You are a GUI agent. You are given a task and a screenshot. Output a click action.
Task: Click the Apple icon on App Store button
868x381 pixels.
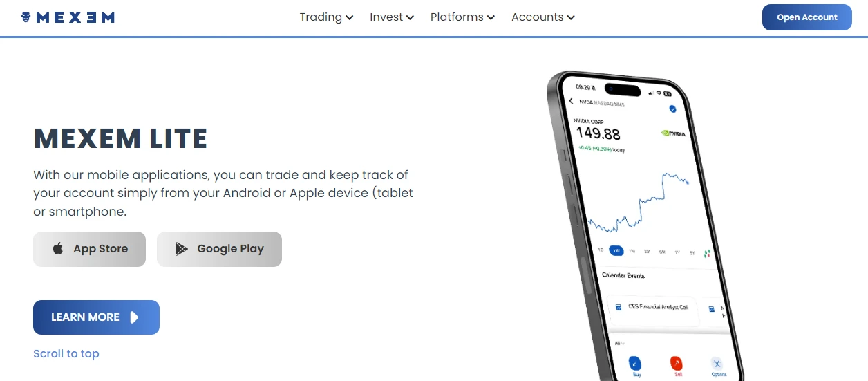59,249
